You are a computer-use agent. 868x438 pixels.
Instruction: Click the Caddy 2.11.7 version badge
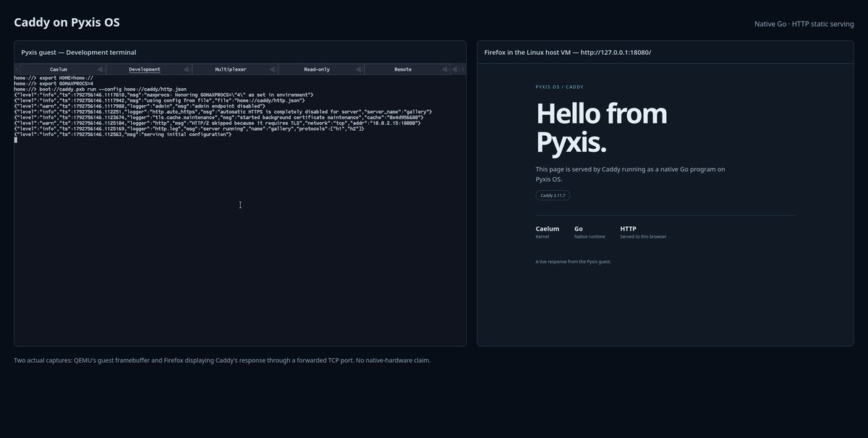pos(553,195)
